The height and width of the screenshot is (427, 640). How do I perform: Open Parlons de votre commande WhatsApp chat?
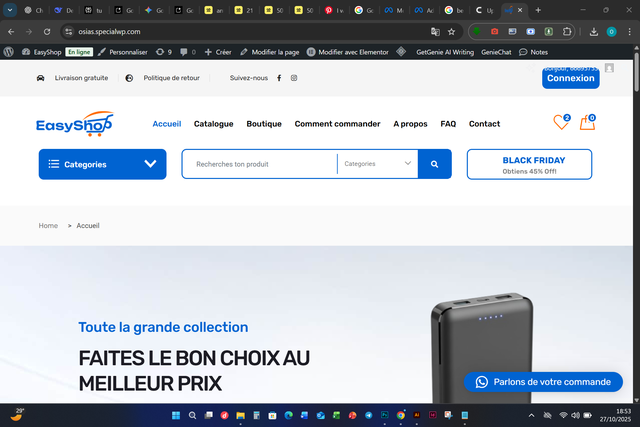[x=543, y=382]
